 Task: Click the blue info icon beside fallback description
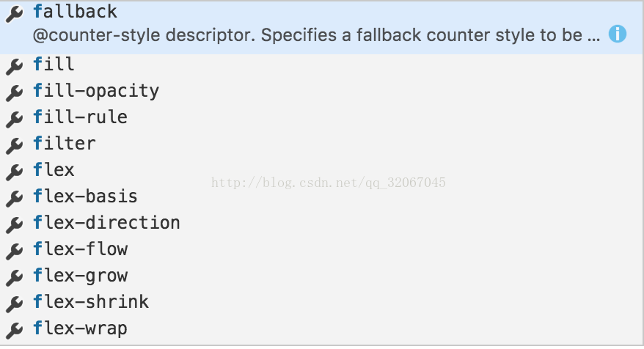[x=618, y=34]
